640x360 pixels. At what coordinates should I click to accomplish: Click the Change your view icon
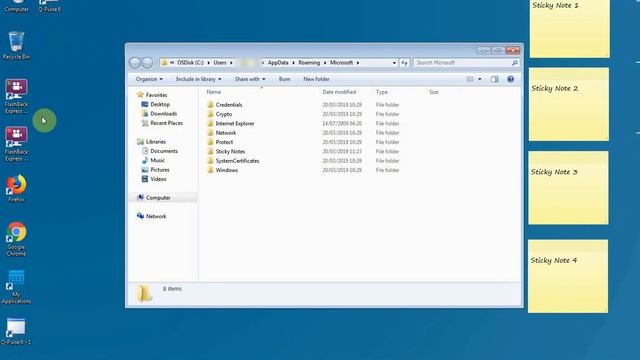[470, 79]
